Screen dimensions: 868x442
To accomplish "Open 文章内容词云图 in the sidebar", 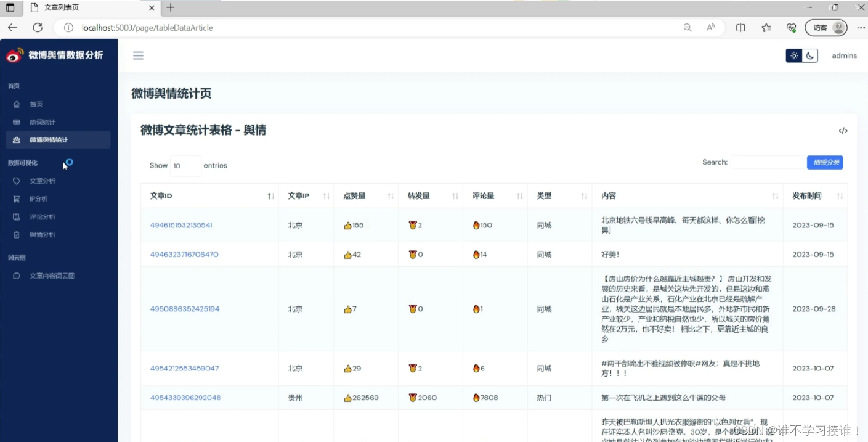I will pos(52,276).
